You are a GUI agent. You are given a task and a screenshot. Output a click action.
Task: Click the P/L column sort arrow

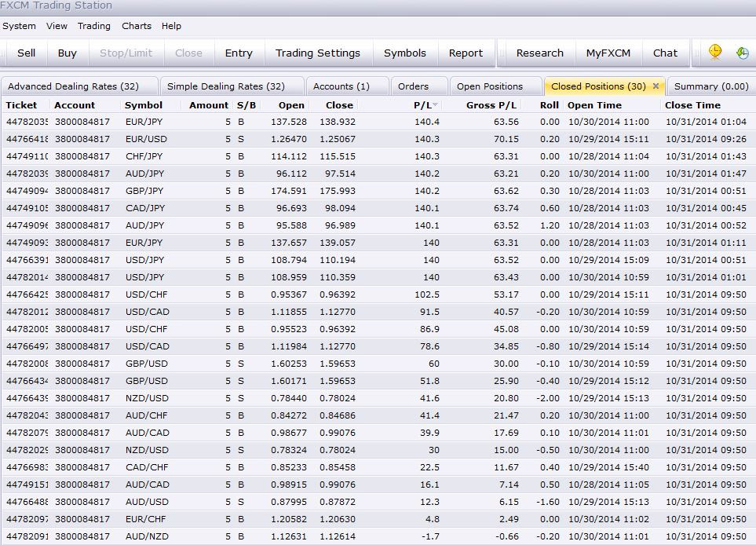[x=436, y=105]
